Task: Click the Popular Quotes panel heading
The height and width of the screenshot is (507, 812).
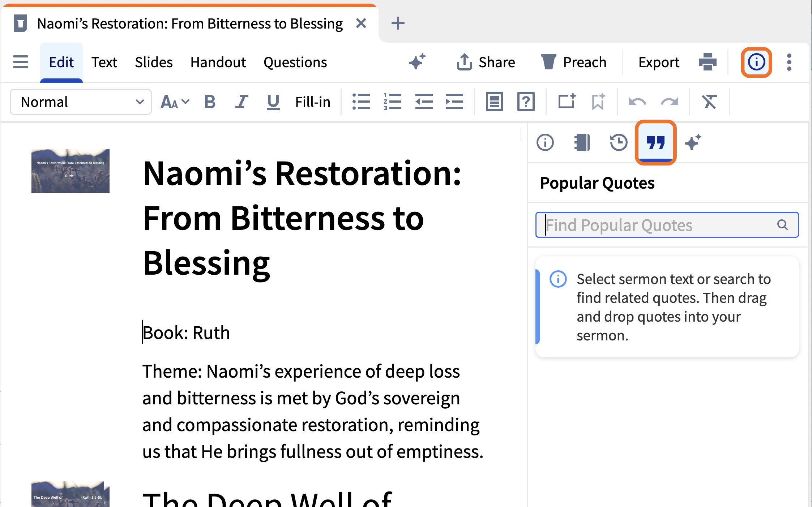Action: (x=597, y=183)
